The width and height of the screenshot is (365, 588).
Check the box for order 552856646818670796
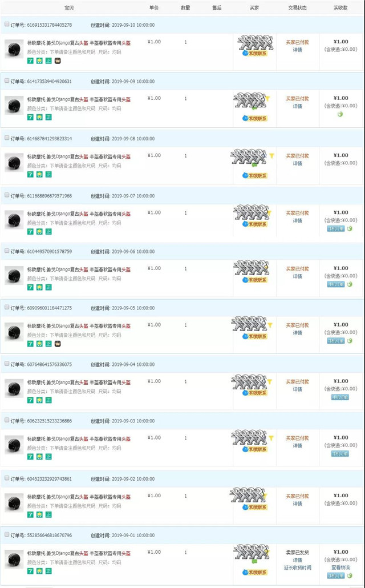point(7,534)
